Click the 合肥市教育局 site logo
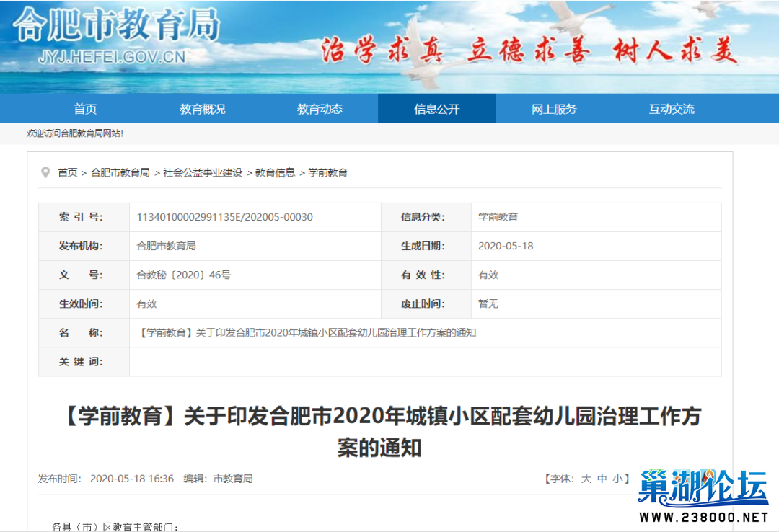Image resolution: width=779 pixels, height=532 pixels. tap(116, 25)
